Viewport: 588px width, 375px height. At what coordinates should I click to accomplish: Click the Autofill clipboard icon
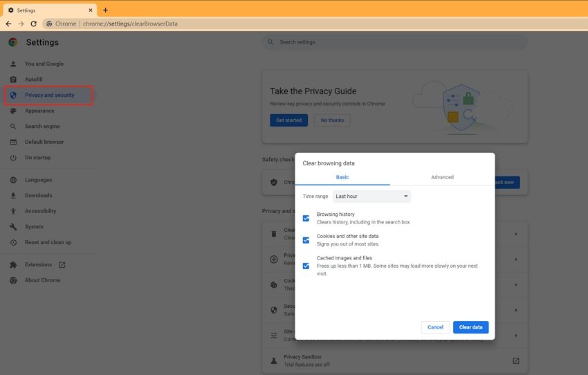[13, 80]
